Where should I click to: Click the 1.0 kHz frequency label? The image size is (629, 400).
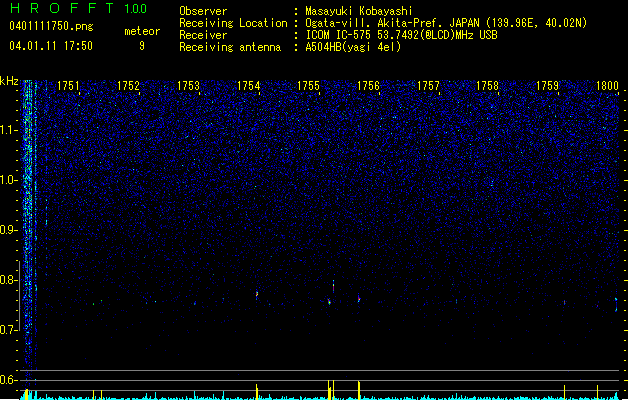click(9, 180)
